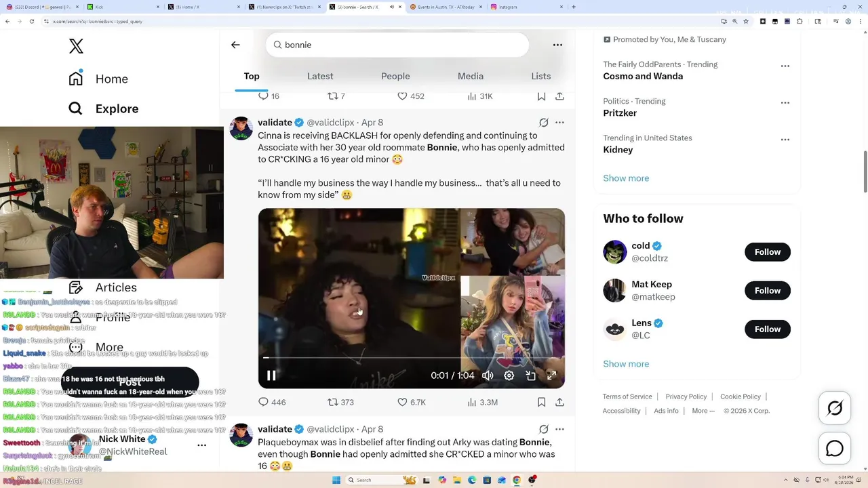Open the Cosmo and Wanda trending topic
This screenshot has width=868, height=488.
pos(643,76)
